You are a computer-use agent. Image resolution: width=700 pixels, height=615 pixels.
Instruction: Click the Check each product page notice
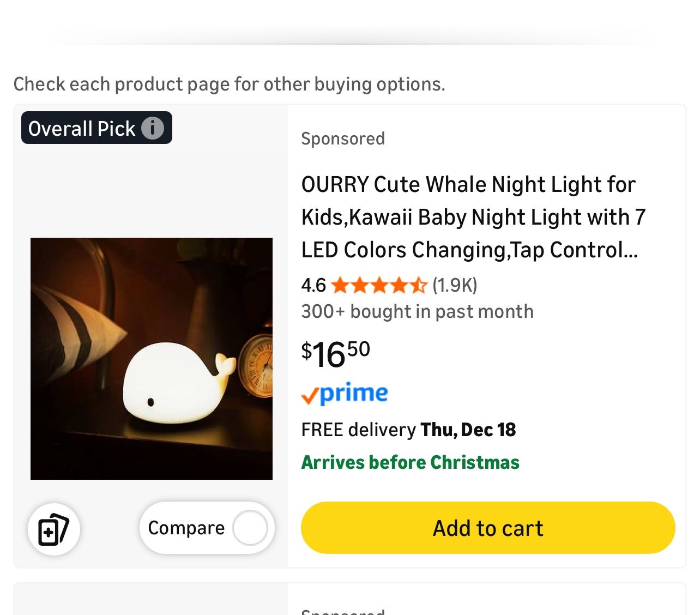point(229,84)
